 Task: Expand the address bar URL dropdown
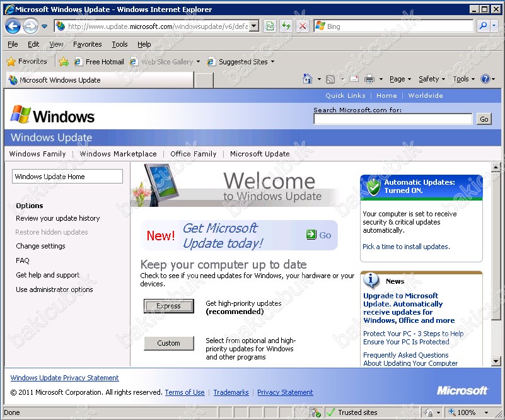click(x=254, y=26)
